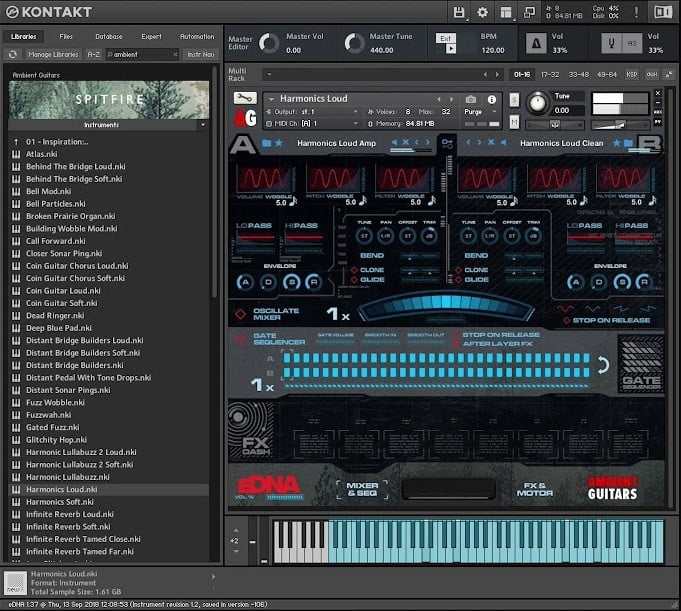Switch to the Expert tab
Screen dimensions: 681x611
tap(151, 36)
